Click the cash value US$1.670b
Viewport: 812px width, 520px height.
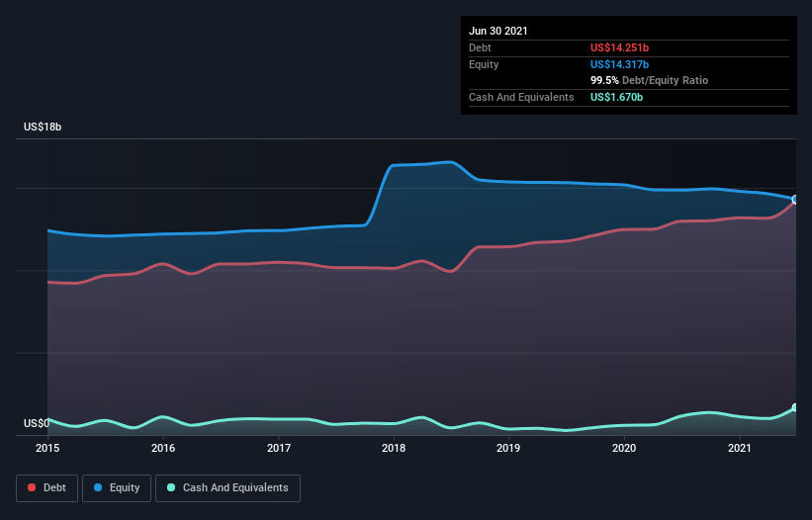(x=617, y=97)
